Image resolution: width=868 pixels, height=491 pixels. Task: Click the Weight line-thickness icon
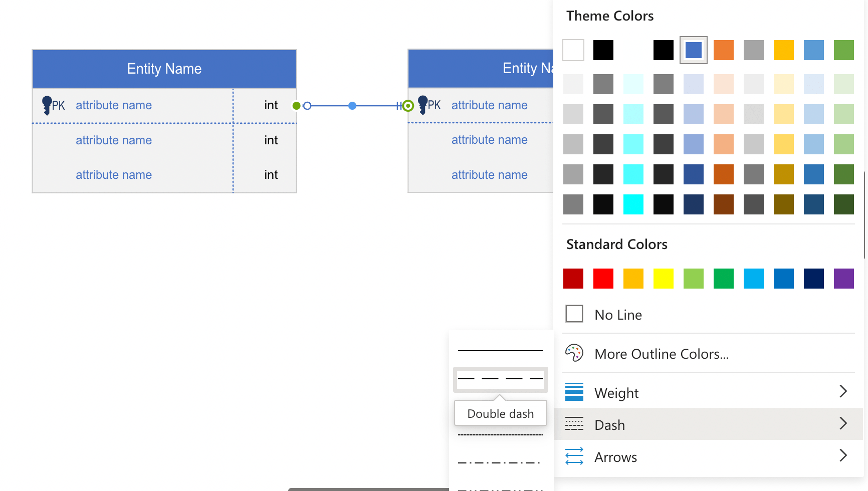575,392
